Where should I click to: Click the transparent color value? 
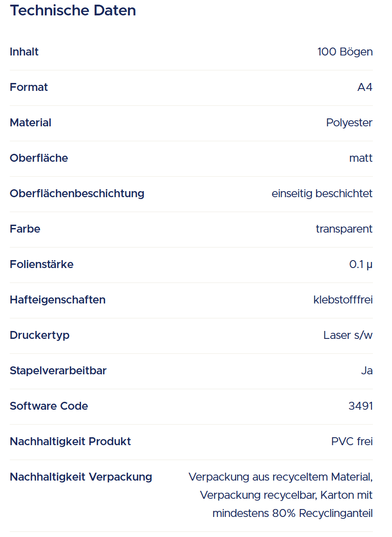344,229
